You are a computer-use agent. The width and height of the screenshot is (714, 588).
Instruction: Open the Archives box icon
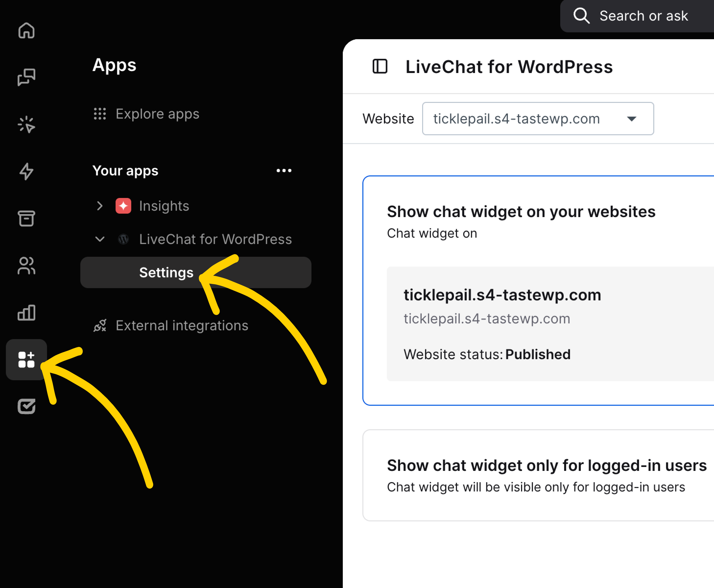pos(26,218)
